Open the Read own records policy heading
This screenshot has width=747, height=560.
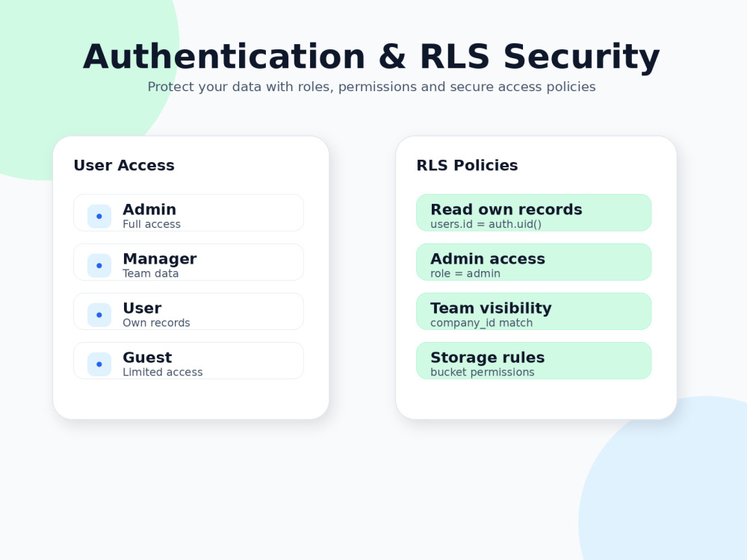point(506,210)
